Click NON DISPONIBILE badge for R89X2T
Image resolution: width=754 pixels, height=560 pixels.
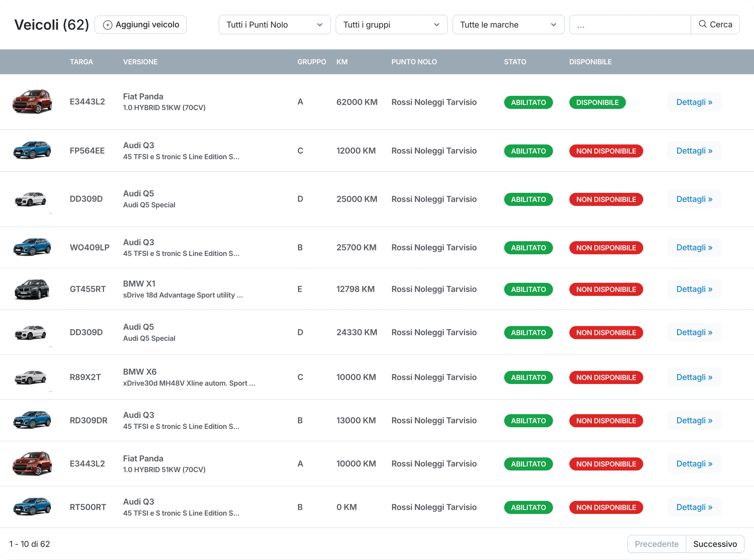(x=606, y=377)
